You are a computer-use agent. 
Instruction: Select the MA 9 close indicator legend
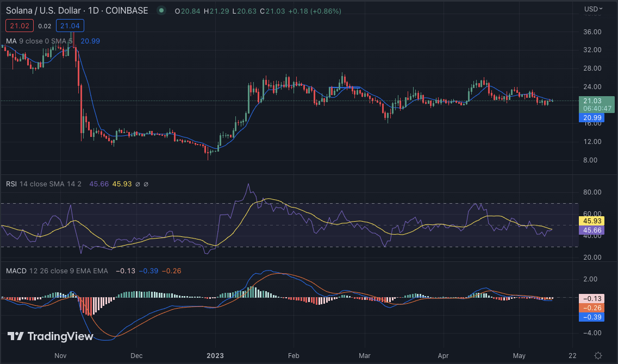point(39,41)
